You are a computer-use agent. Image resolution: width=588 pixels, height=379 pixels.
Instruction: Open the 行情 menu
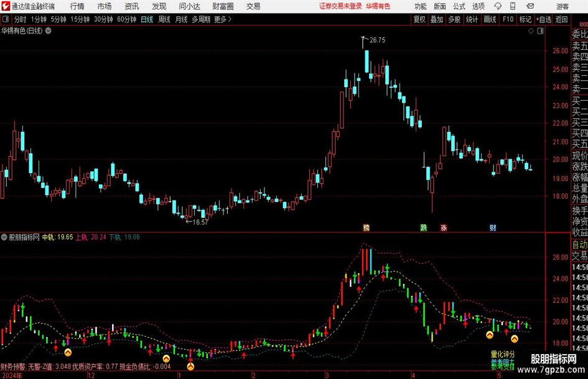[x=77, y=6]
